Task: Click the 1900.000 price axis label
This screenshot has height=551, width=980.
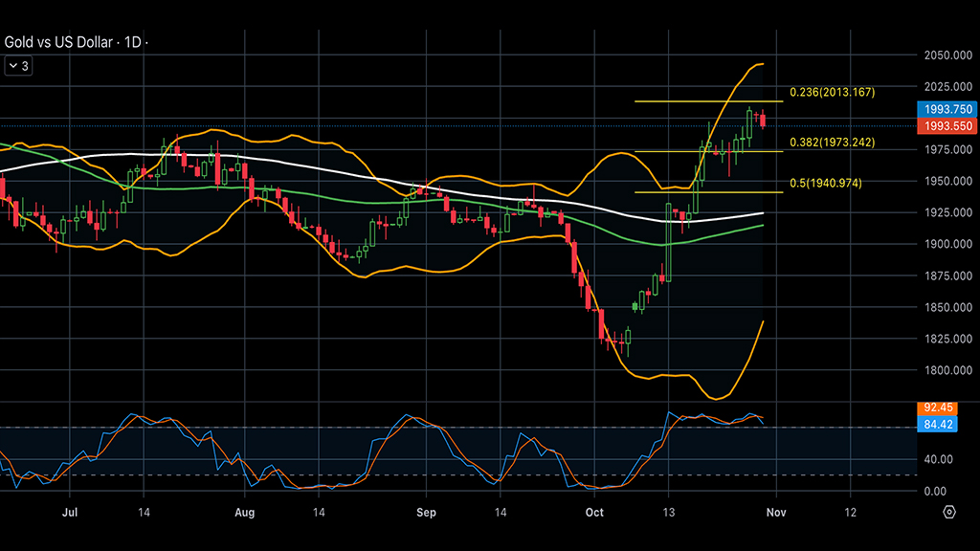Action: 948,244
